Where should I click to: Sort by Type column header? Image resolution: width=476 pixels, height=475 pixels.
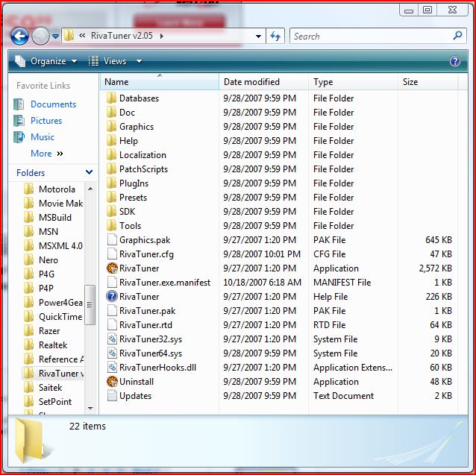tap(353, 82)
